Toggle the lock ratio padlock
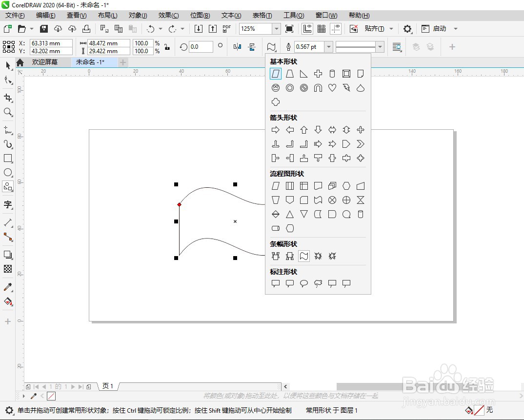 pyautogui.click(x=167, y=47)
